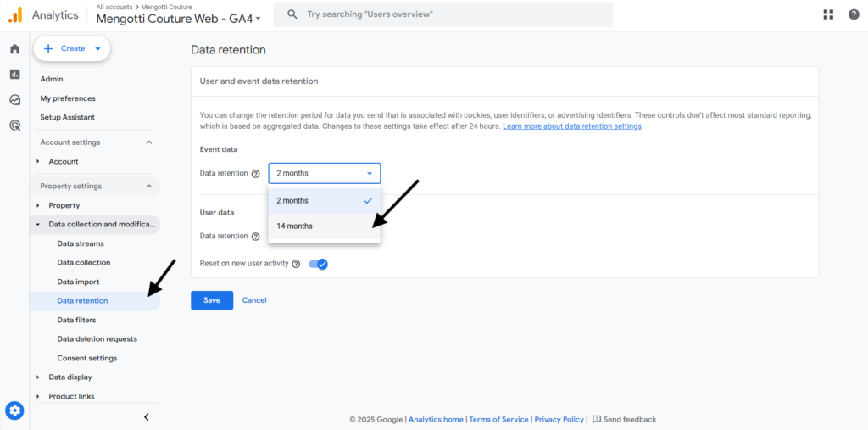
Task: Click the help question mark in top bar
Action: coord(854,14)
